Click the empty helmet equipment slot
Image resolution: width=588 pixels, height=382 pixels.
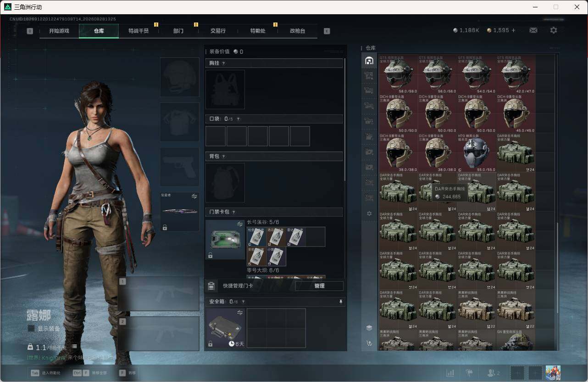pos(179,77)
